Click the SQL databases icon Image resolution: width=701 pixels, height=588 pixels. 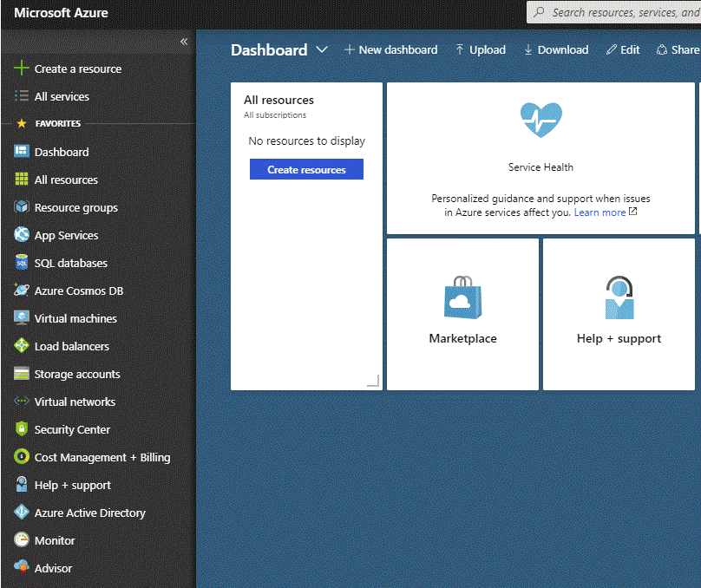pyautogui.click(x=22, y=262)
